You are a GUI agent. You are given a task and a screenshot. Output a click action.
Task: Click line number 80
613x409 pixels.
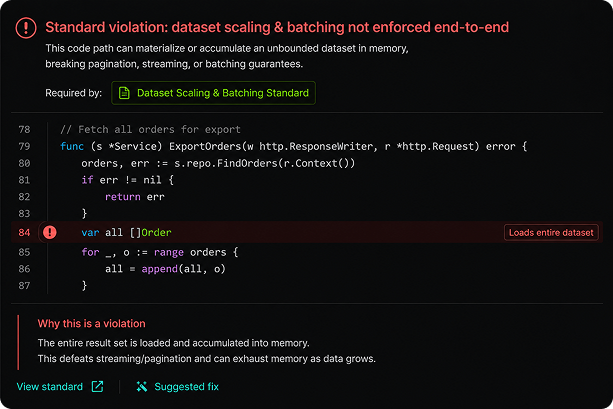point(24,163)
